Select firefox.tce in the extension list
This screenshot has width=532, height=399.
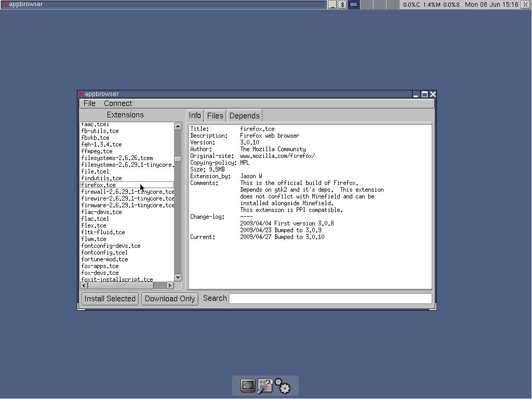point(127,185)
